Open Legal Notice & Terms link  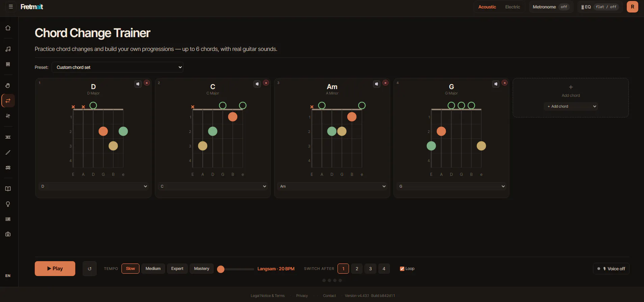(x=268, y=296)
